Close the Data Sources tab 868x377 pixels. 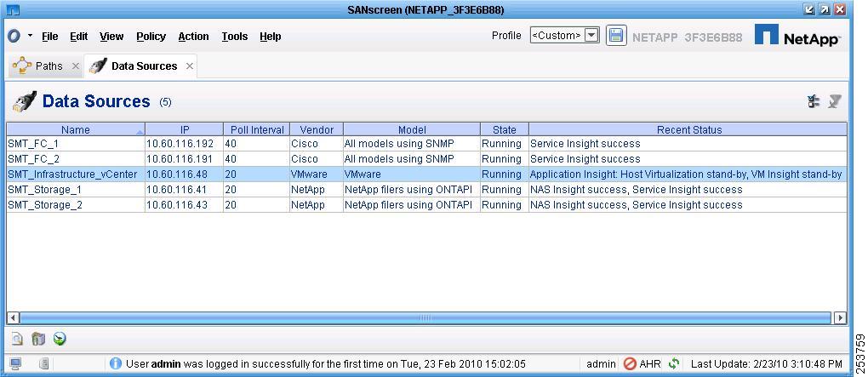[x=189, y=66]
